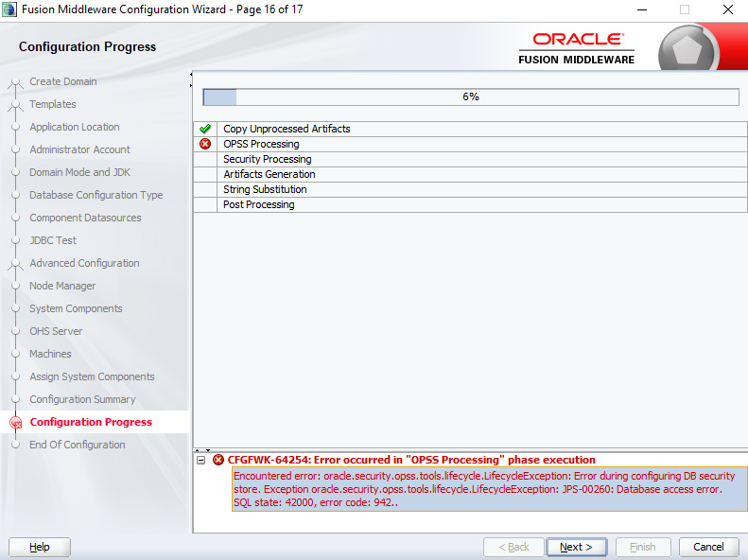This screenshot has width=748, height=560.
Task: Go to the Templates step
Action: click(x=52, y=104)
